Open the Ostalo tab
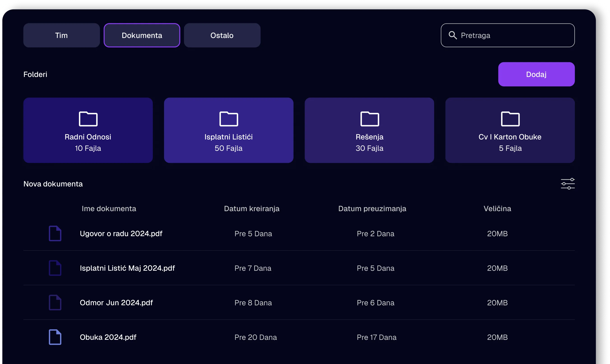Viewport: 610px width, 364px height. coord(222,35)
